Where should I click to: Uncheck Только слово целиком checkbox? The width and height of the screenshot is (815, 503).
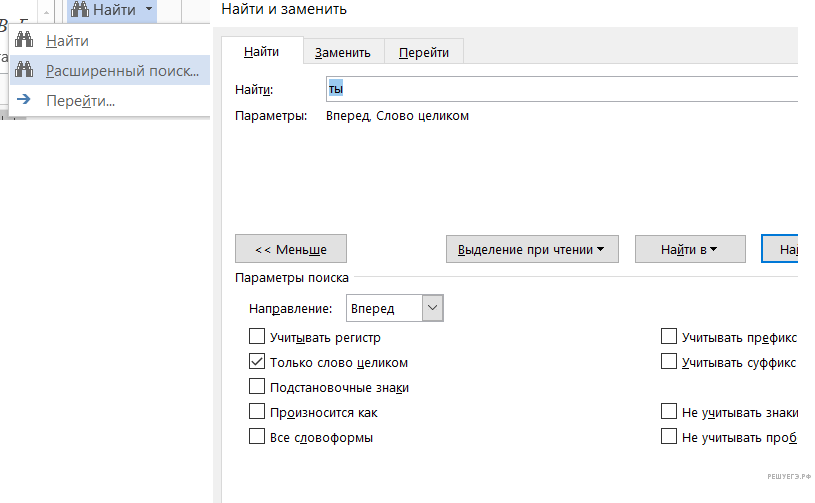coord(257,362)
